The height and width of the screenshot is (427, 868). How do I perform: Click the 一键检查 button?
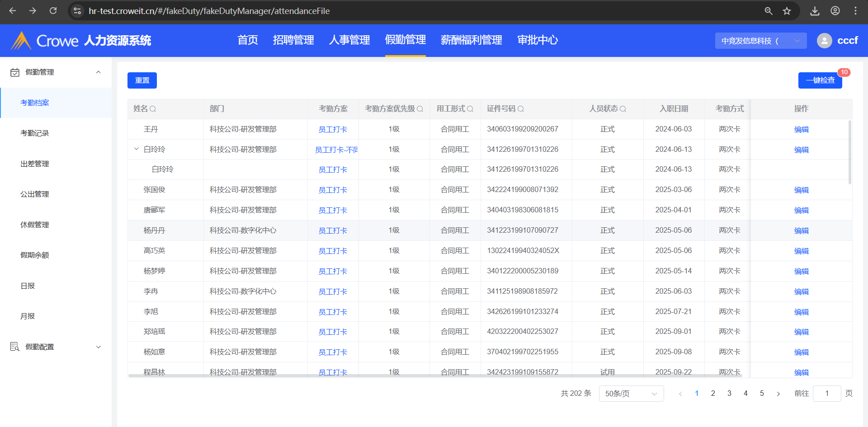(x=820, y=80)
